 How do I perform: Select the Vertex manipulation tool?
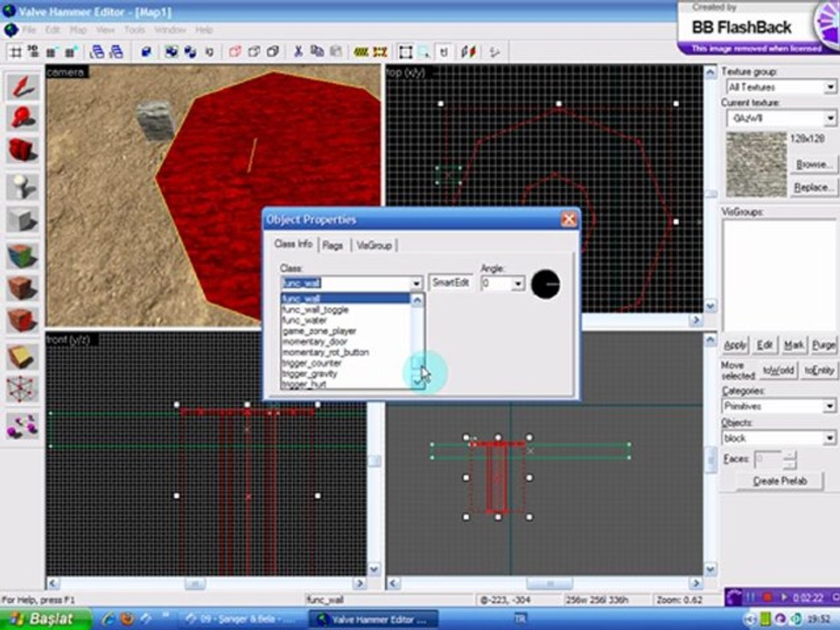[23, 388]
